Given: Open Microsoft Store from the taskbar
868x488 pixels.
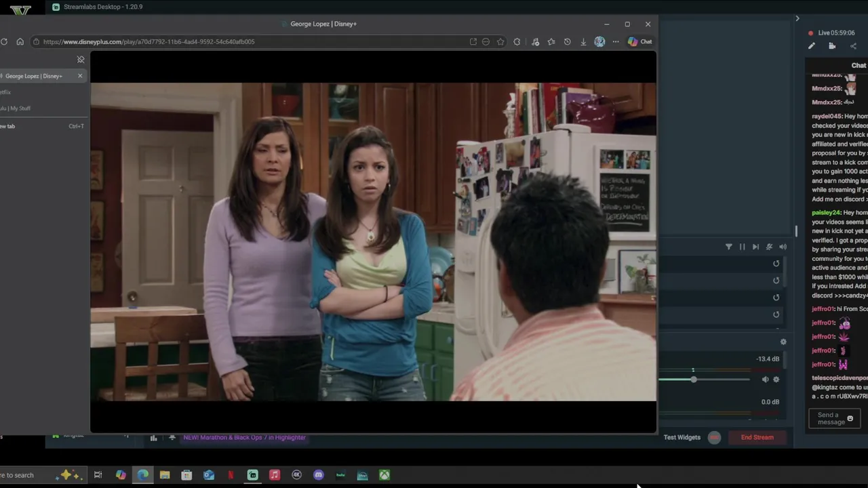Looking at the screenshot, I should tap(186, 475).
